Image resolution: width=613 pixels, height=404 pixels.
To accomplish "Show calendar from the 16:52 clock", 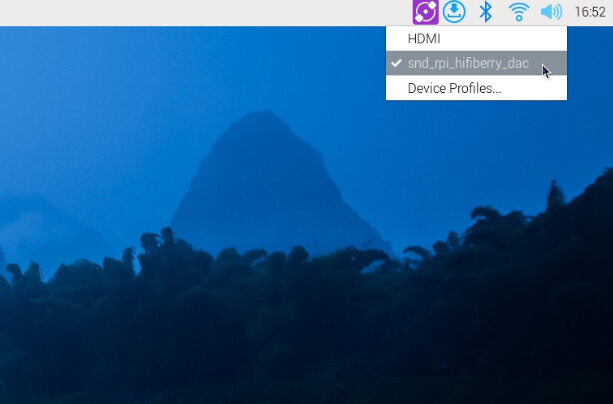I will 590,13.
